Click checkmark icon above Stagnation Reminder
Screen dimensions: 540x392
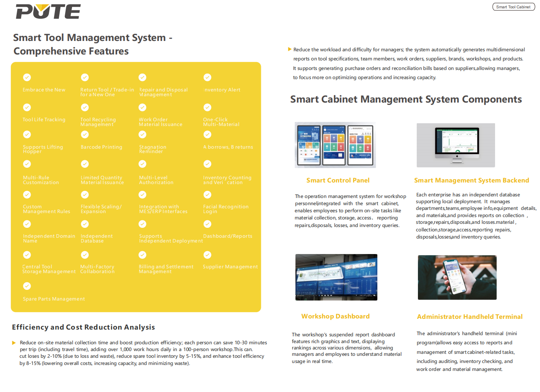(x=142, y=135)
